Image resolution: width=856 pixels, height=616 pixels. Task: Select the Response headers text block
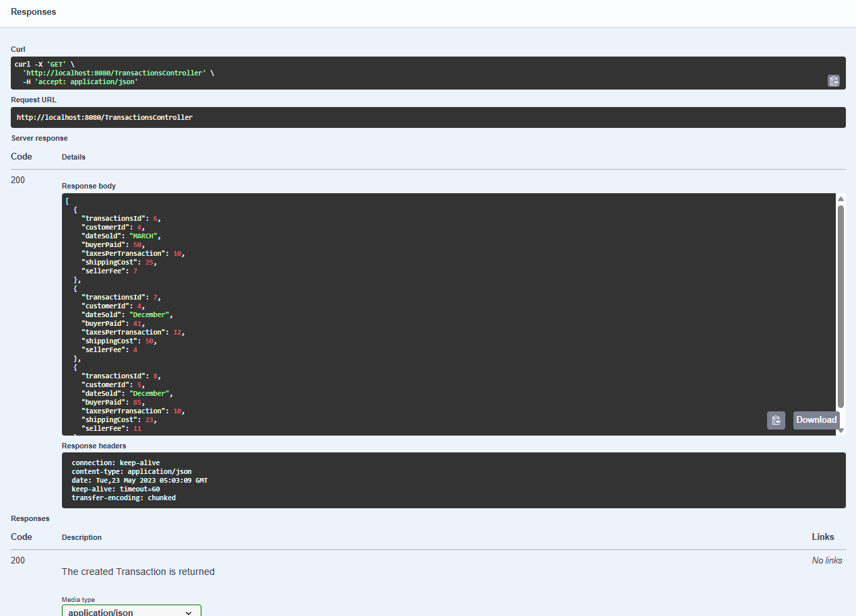[x=269, y=480]
